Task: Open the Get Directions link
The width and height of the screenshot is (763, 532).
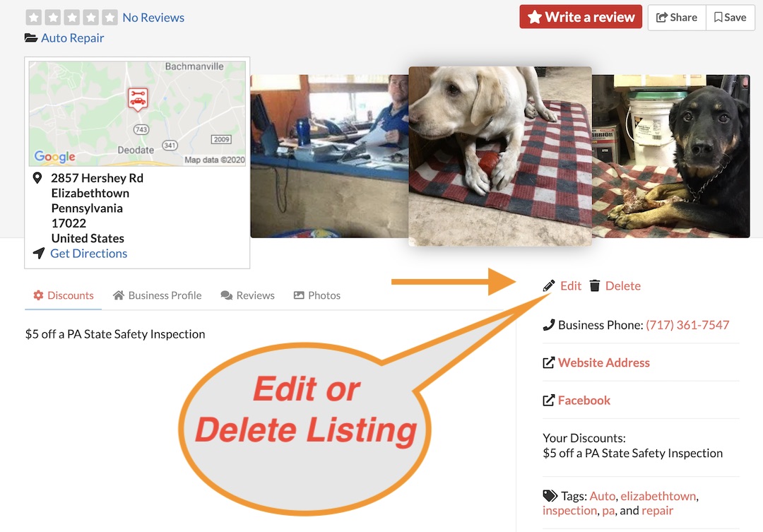Action: click(88, 254)
